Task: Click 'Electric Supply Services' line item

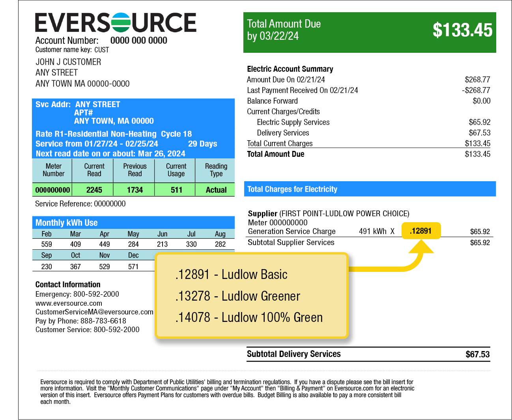Action: pyautogui.click(x=293, y=122)
